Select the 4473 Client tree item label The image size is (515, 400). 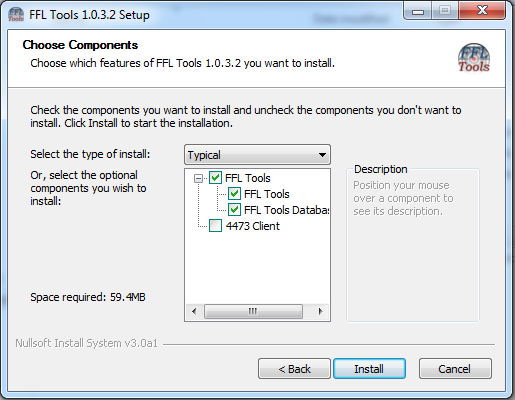point(253,226)
